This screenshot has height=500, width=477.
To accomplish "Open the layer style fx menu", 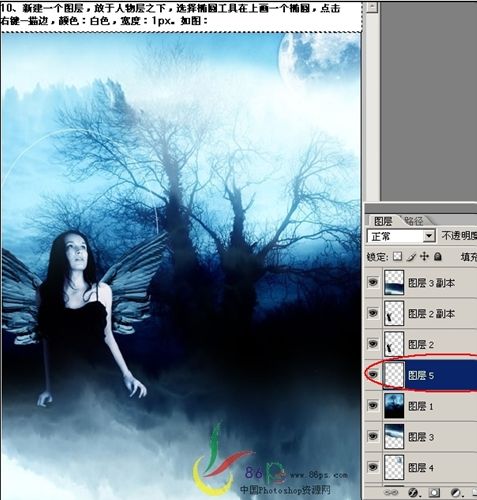I will [414, 492].
